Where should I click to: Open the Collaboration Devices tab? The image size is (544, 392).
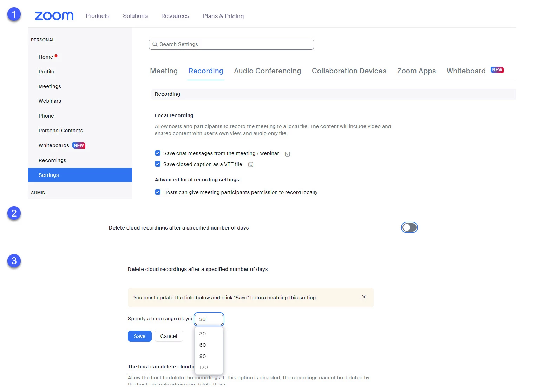(x=349, y=71)
